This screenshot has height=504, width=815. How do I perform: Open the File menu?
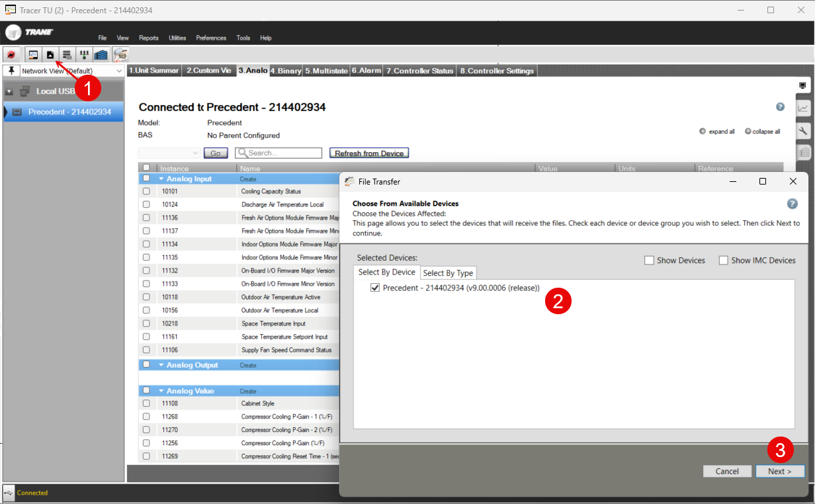(103, 38)
